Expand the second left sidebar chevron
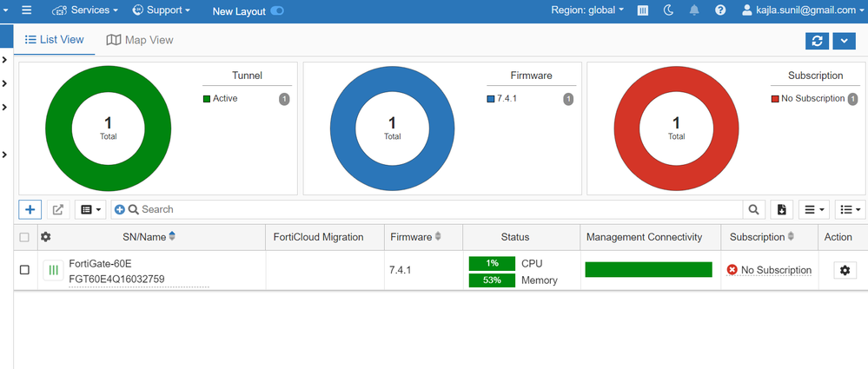This screenshot has height=369, width=868. tap(4, 83)
